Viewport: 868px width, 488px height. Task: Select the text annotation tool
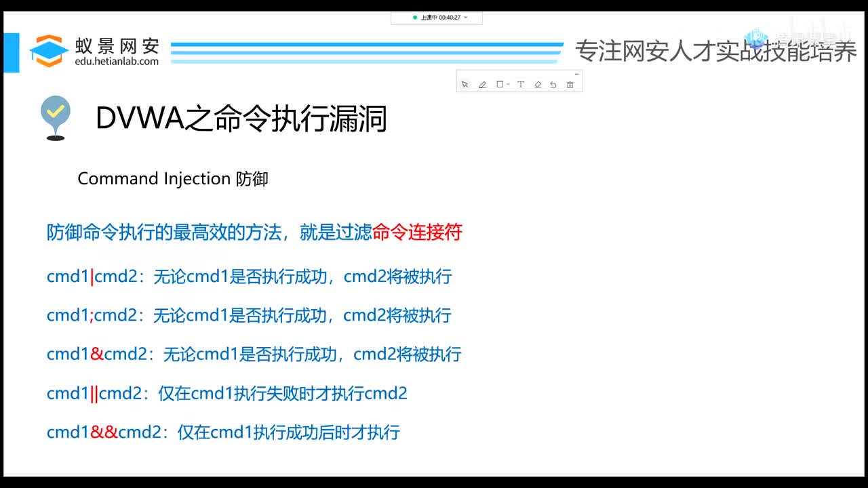pyautogui.click(x=521, y=85)
